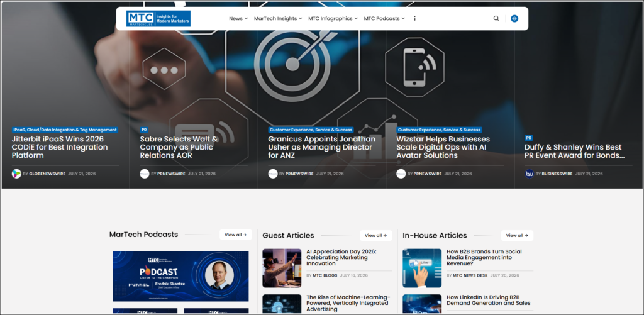This screenshot has width=644, height=315.
Task: Click the Guest Articles section heading
Action: [288, 235]
